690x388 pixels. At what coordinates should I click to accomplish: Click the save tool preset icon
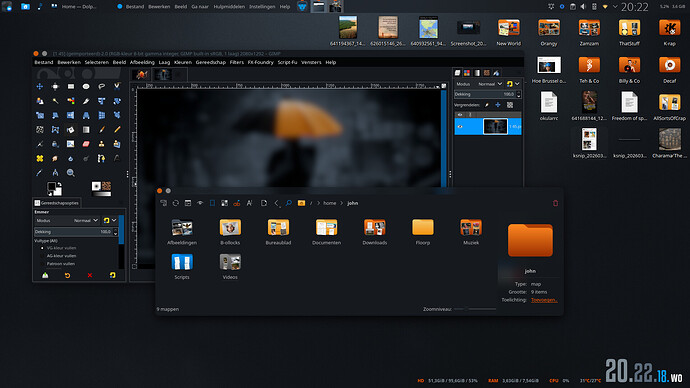click(x=45, y=275)
